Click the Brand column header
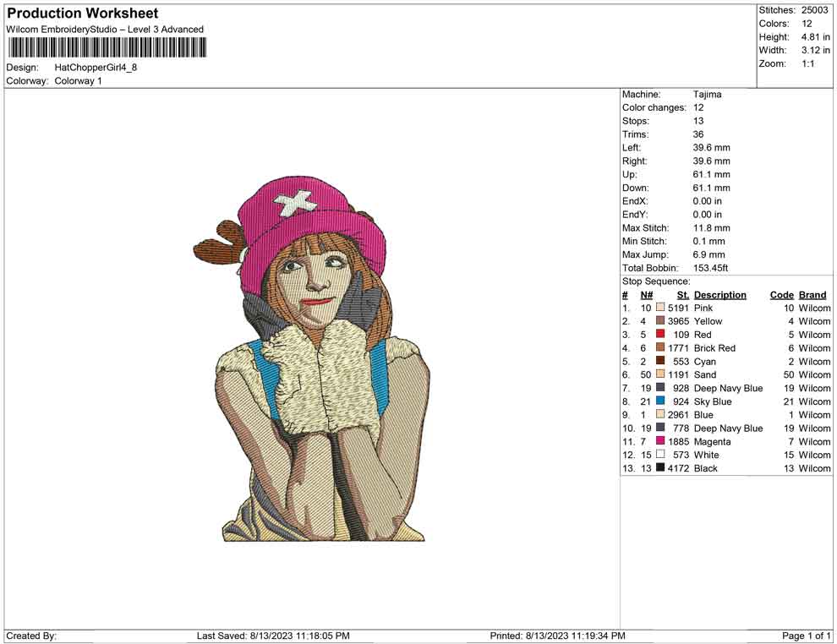Viewport: 837px width, 644px height. pos(812,295)
